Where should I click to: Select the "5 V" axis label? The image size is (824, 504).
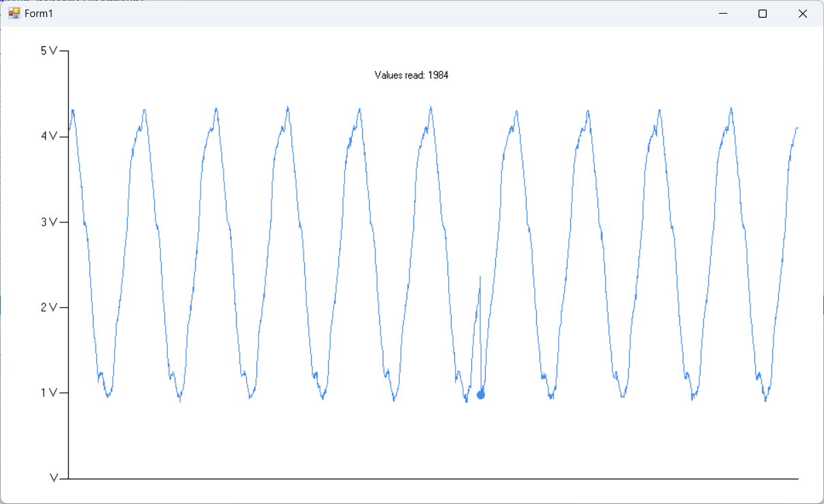[48, 51]
